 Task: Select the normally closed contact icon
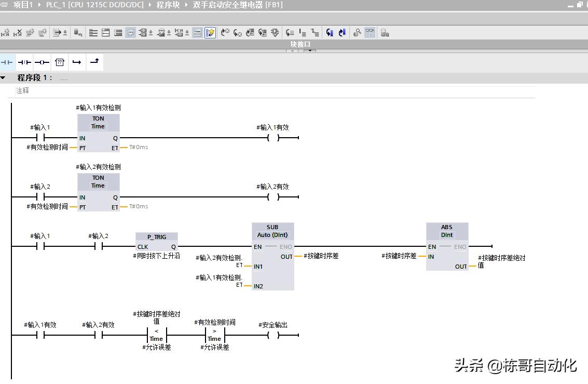coord(24,62)
